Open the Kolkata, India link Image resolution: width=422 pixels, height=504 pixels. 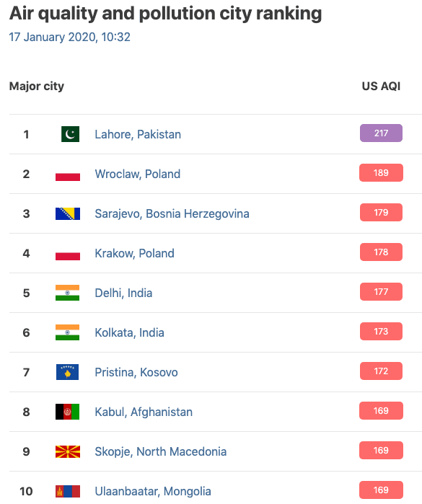pyautogui.click(x=129, y=332)
